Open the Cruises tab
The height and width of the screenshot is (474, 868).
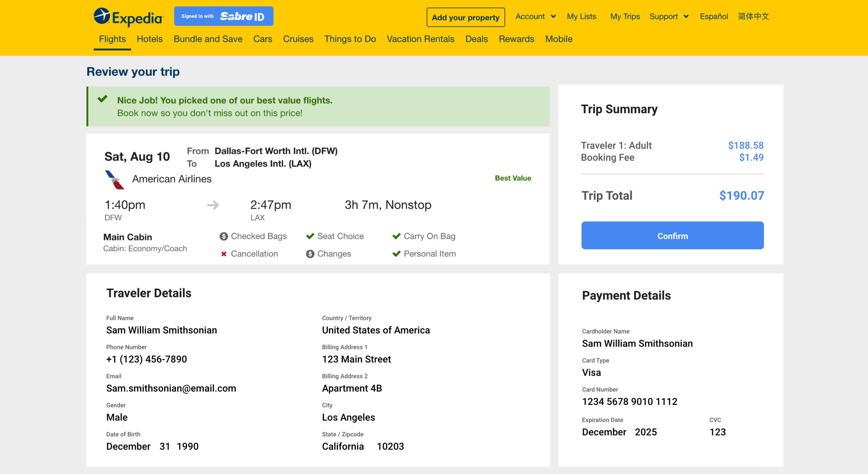click(x=298, y=39)
